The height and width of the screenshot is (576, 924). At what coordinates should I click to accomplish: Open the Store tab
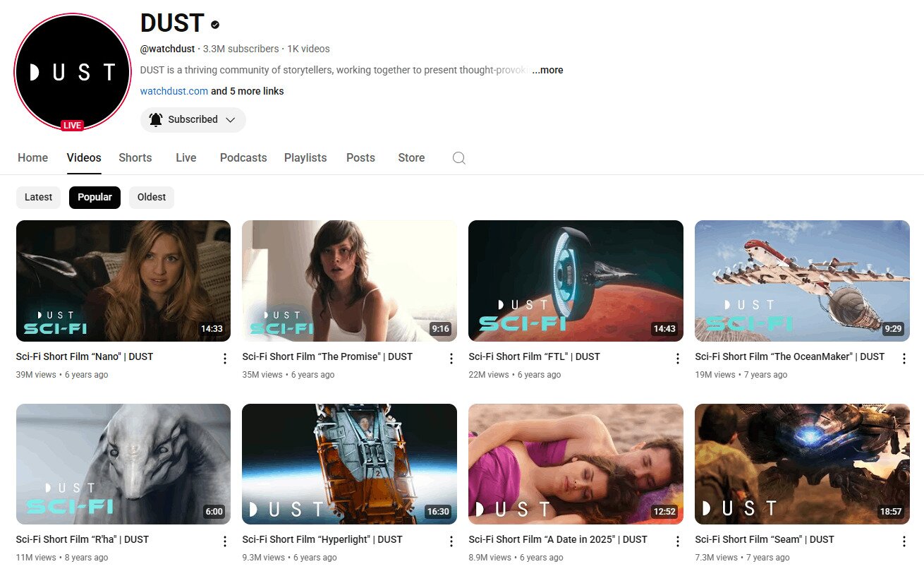click(x=411, y=157)
